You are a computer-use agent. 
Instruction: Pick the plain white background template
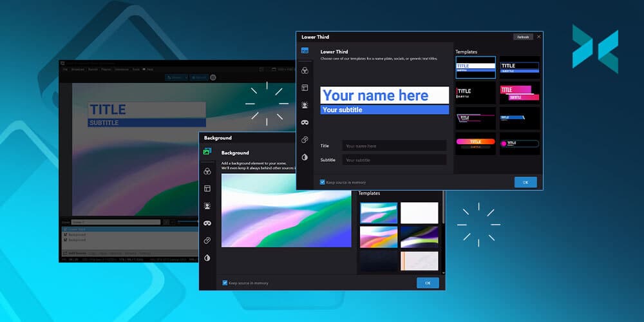pos(419,213)
